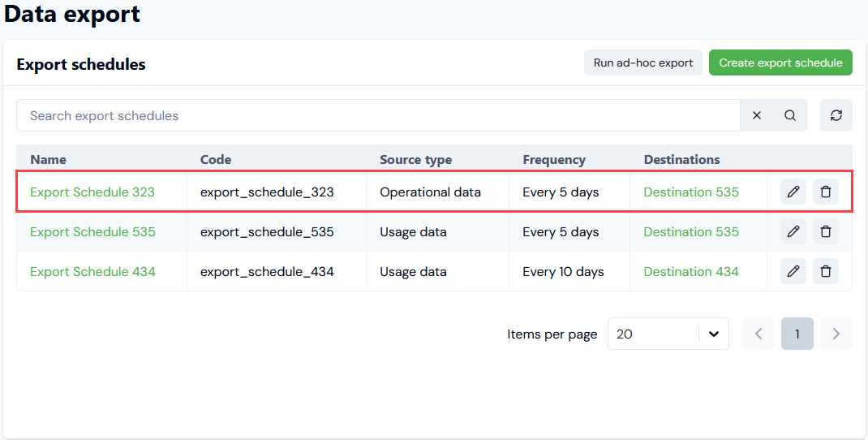Create export schedule
This screenshot has width=868, height=440.
click(780, 63)
